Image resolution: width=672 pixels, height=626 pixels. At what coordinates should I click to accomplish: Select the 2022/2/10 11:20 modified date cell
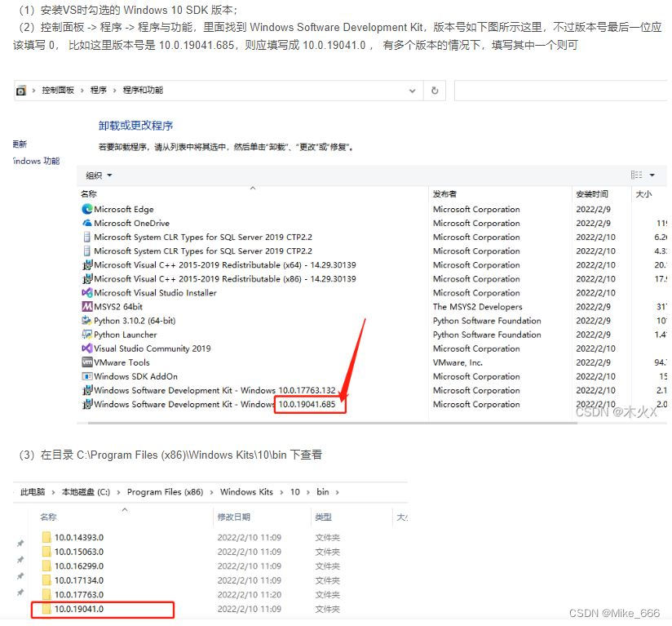pos(249,594)
